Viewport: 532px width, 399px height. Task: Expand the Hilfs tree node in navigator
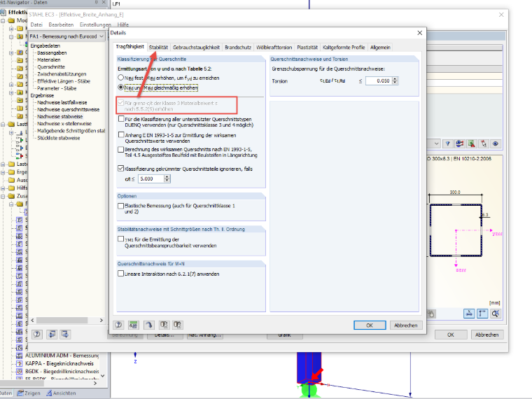coord(3,188)
